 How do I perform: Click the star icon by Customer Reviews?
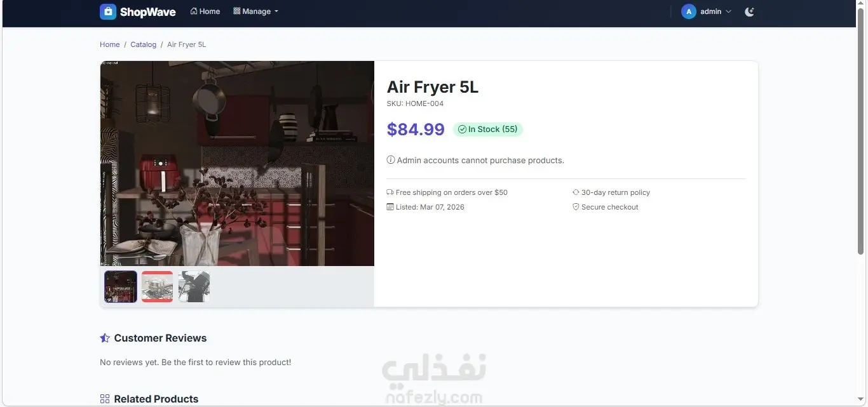[x=105, y=338]
